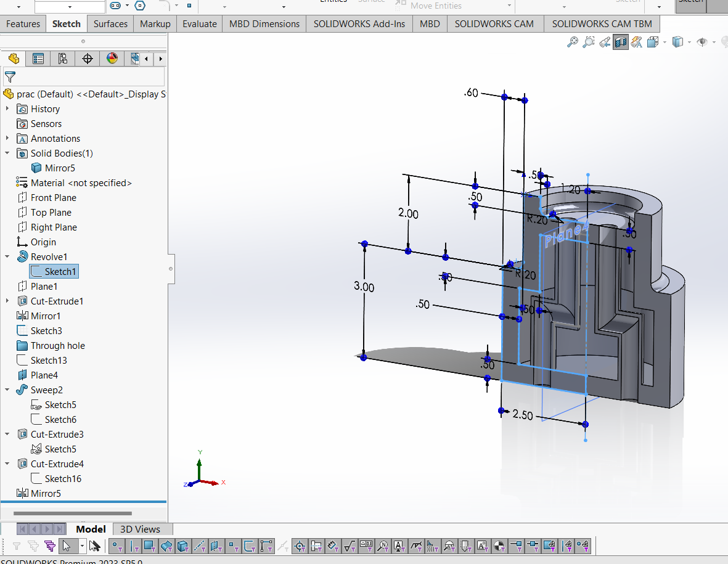Click the Clear All Filters icon
The width and height of the screenshot is (728, 564).
(x=33, y=546)
